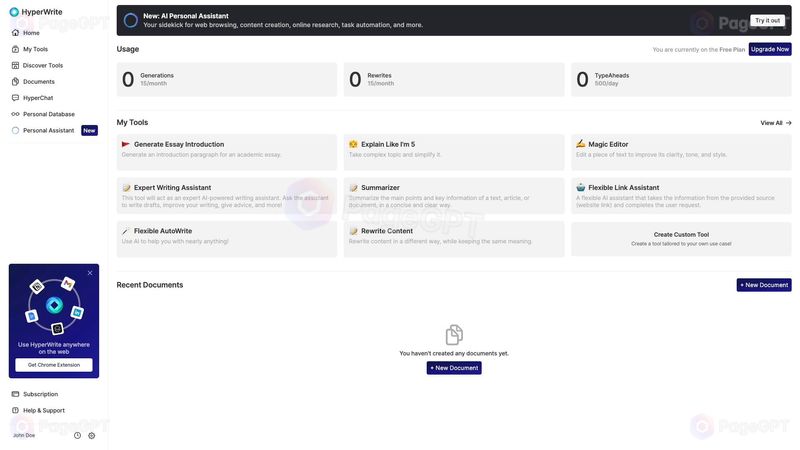800x450 pixels.
Task: Open settings gear icon at bottom left
Action: pos(92,435)
